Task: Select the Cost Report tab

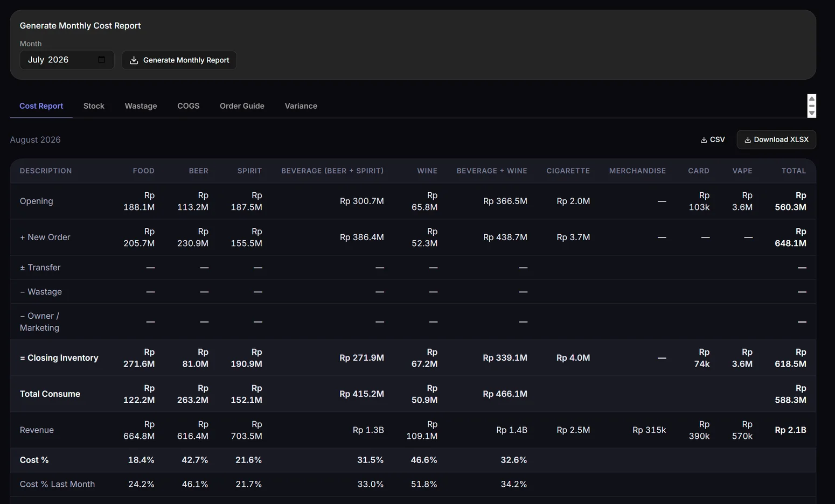Action: (x=41, y=106)
